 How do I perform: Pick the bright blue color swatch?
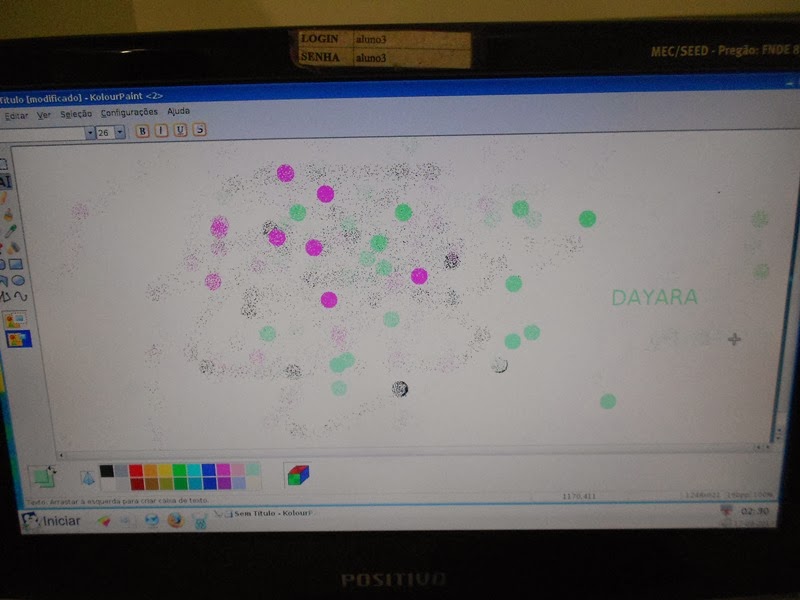[208, 469]
